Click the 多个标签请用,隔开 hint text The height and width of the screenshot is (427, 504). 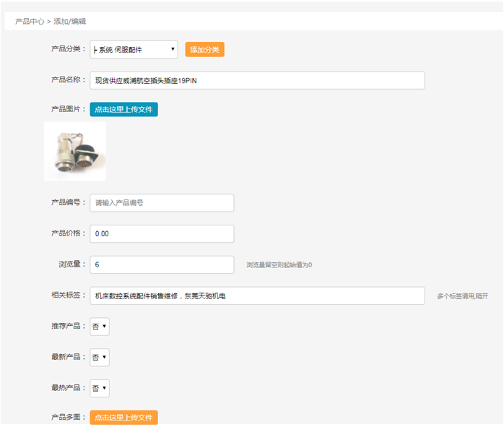(x=462, y=296)
